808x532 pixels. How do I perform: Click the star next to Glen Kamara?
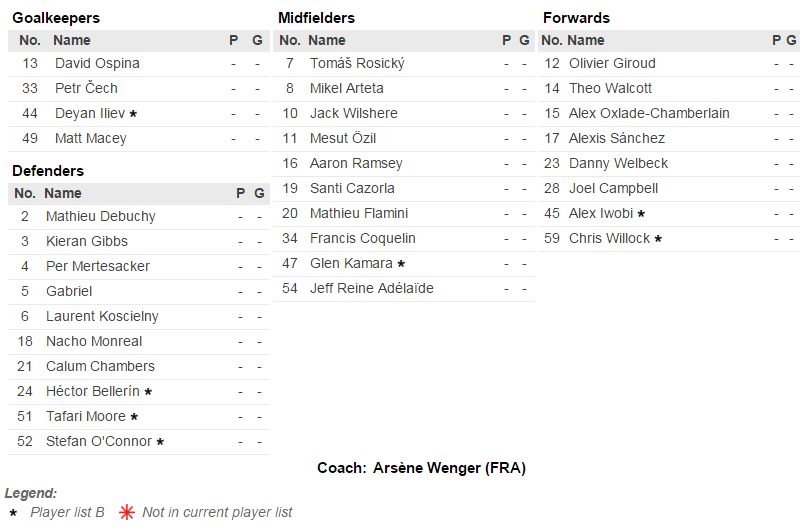[401, 264]
